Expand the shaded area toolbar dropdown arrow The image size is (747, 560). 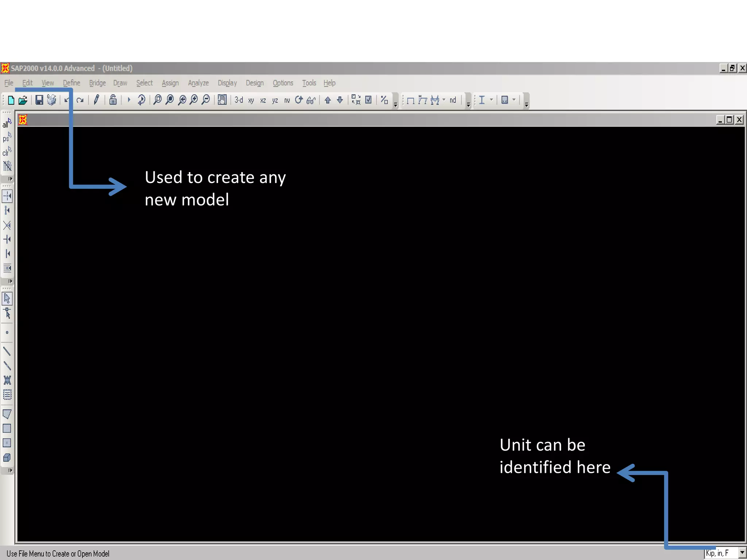tap(514, 100)
